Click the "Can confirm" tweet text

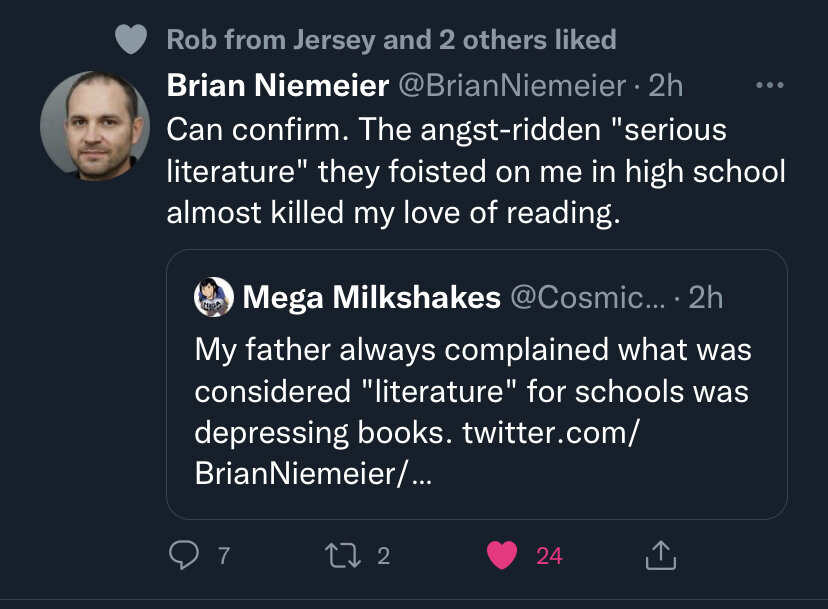click(x=475, y=171)
